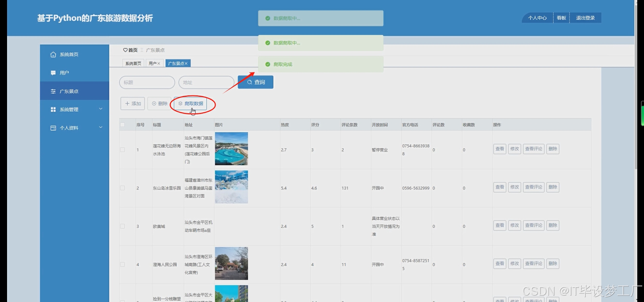Image resolution: width=644 pixels, height=302 pixels.
Task: Click the plus icon in 添加 button
Action: click(127, 103)
